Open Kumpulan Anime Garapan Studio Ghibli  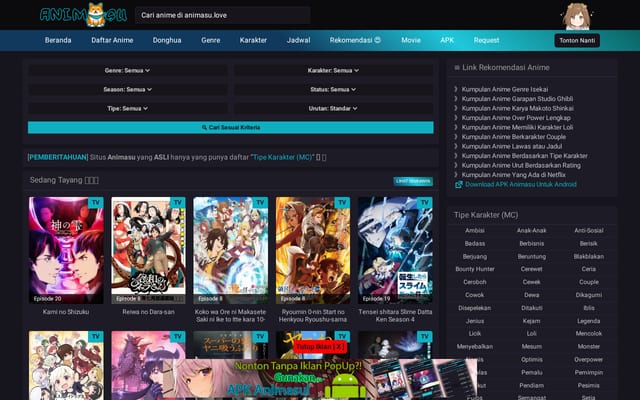coord(517,99)
